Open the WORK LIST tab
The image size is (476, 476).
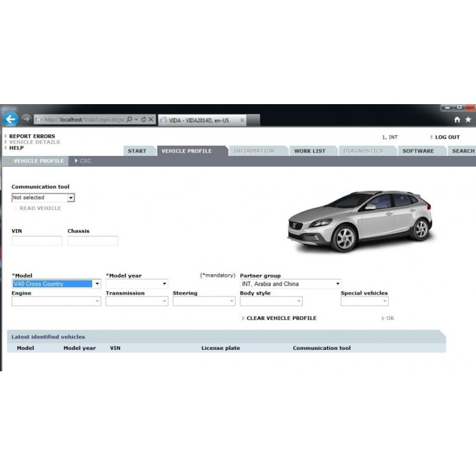[309, 151]
